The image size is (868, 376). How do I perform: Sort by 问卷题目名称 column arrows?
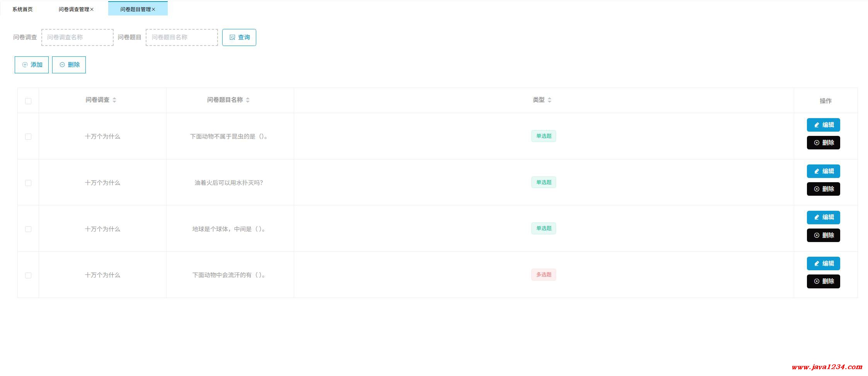[x=248, y=100]
